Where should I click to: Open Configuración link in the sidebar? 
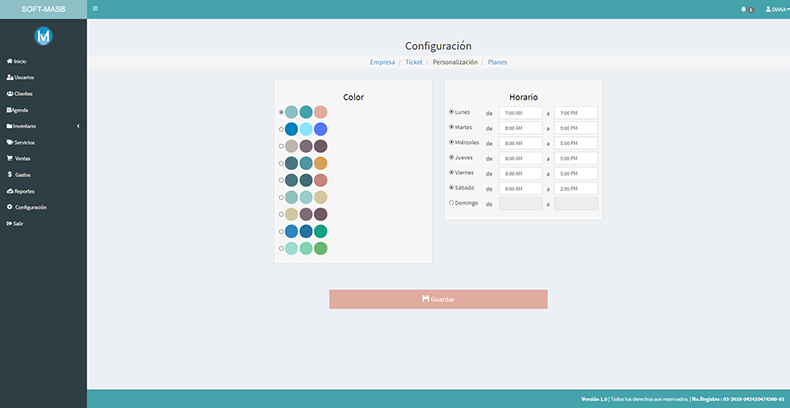click(29, 207)
